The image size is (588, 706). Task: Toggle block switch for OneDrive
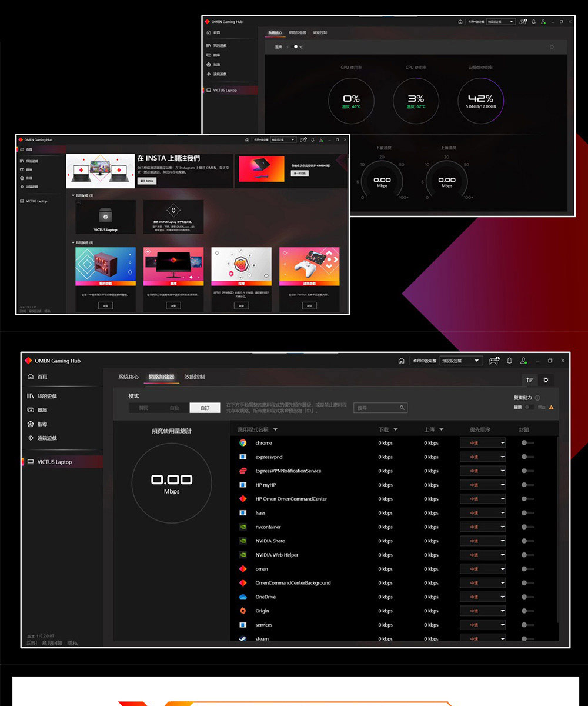click(x=527, y=597)
